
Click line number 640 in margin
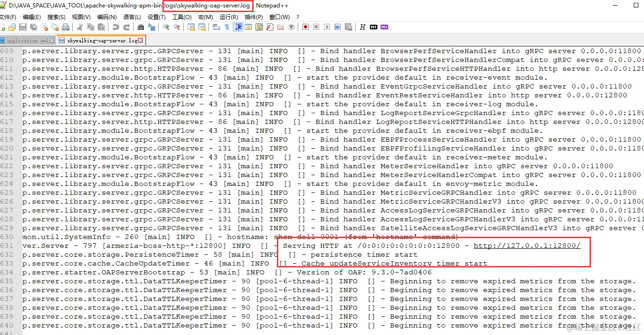pyautogui.click(x=7, y=325)
